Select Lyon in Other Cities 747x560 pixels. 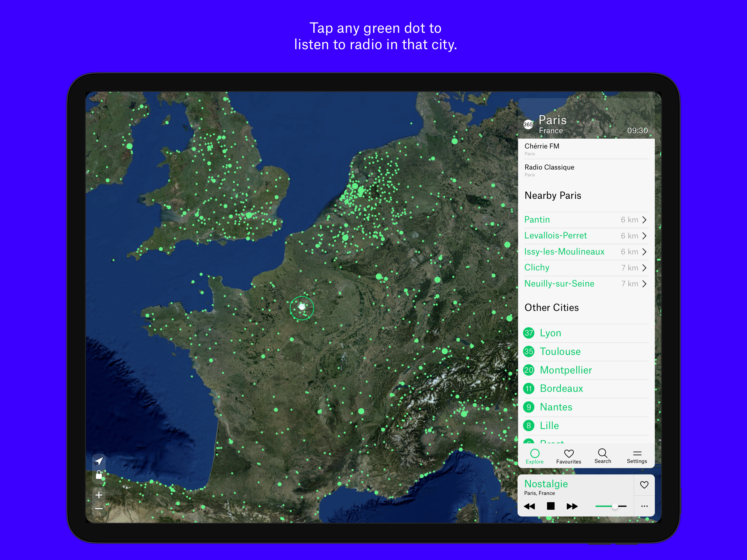click(550, 333)
